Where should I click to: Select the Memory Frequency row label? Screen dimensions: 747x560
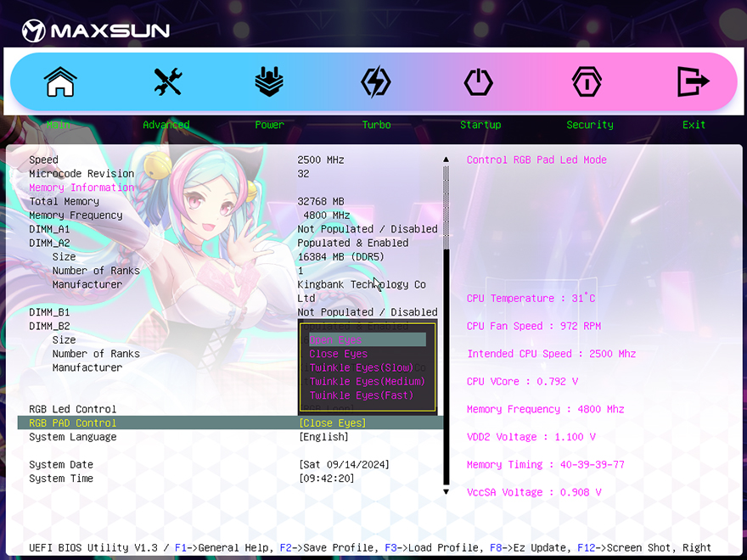[76, 215]
